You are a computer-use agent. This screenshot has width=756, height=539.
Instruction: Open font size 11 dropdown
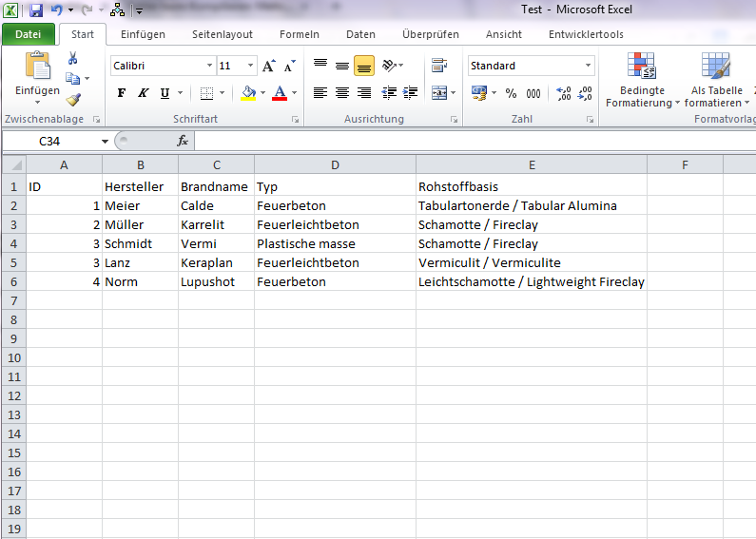point(251,66)
